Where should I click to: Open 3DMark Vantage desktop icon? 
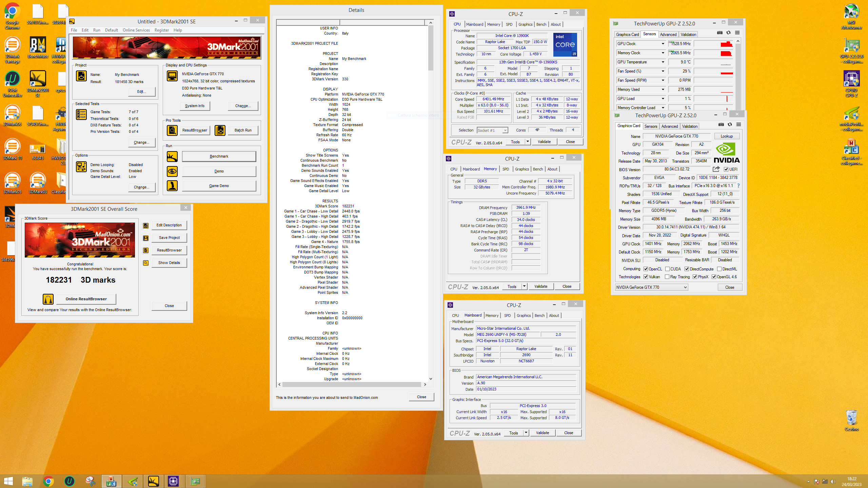click(x=12, y=50)
